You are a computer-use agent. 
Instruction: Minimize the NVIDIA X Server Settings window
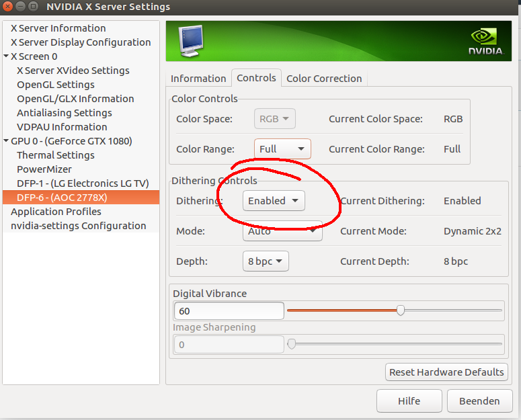tap(20, 6)
